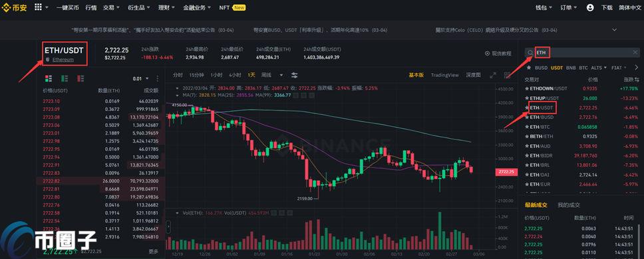
Task: Open the 衍生品 menu
Action: pyautogui.click(x=139, y=7)
